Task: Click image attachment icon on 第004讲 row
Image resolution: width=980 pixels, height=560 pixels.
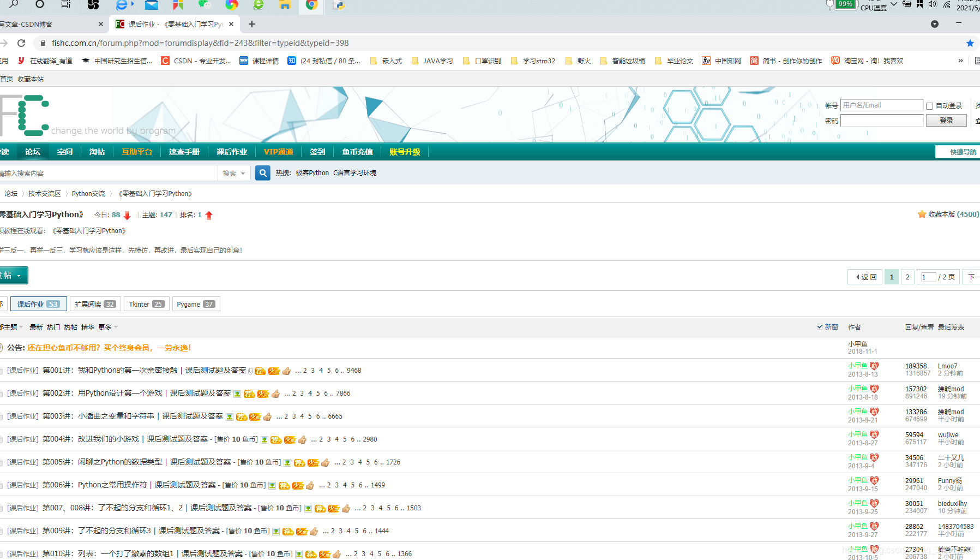Action: 264,440
